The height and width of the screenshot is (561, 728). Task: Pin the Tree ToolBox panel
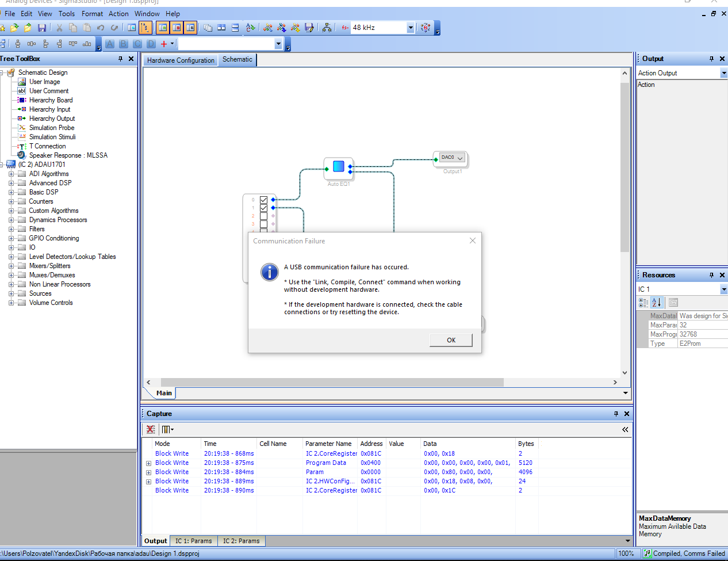120,59
